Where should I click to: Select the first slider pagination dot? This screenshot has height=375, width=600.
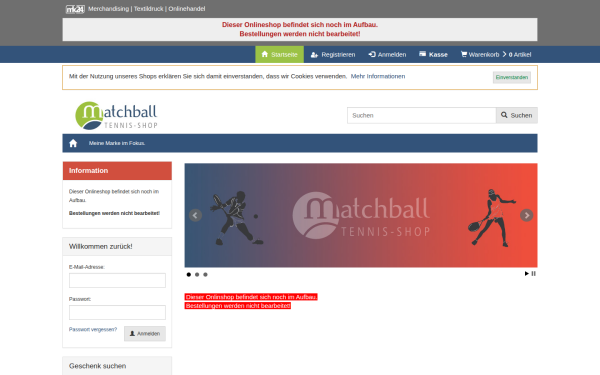tap(189, 274)
